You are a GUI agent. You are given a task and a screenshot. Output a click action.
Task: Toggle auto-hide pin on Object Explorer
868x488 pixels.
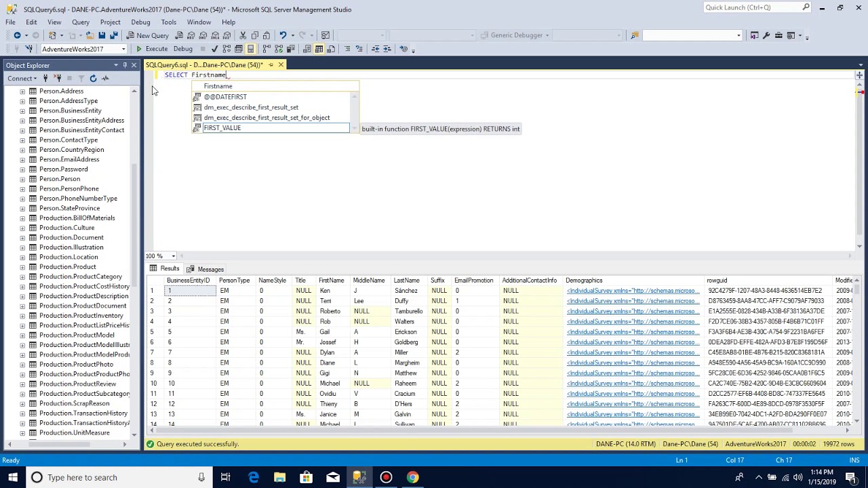[x=125, y=65]
